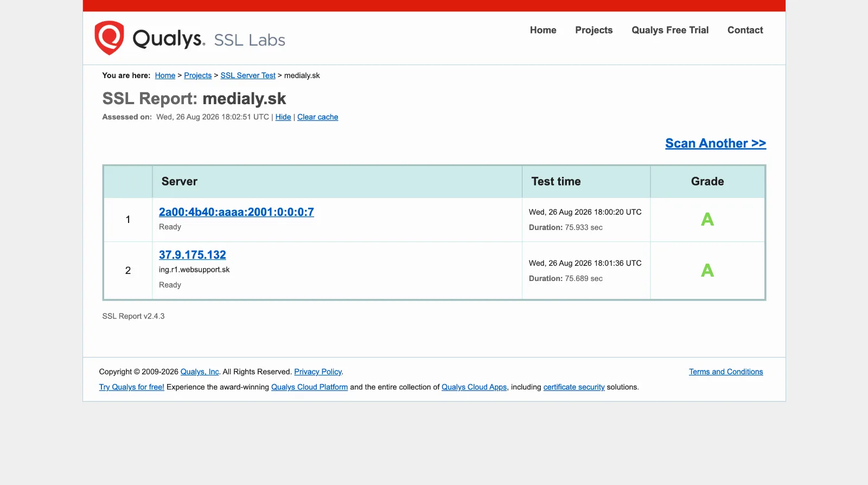Open the Privacy Policy footer link
The height and width of the screenshot is (485, 868).
tap(318, 372)
